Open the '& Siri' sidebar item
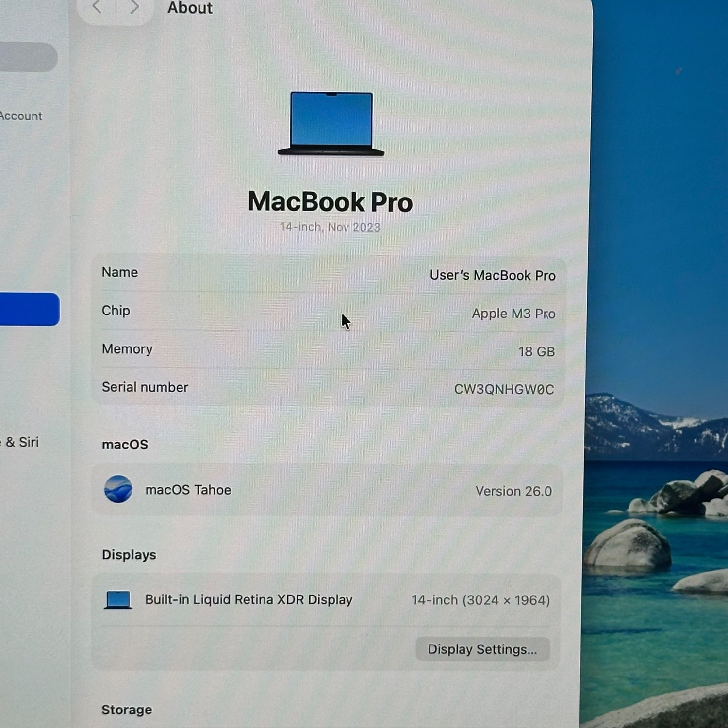728x728 pixels. tap(20, 442)
